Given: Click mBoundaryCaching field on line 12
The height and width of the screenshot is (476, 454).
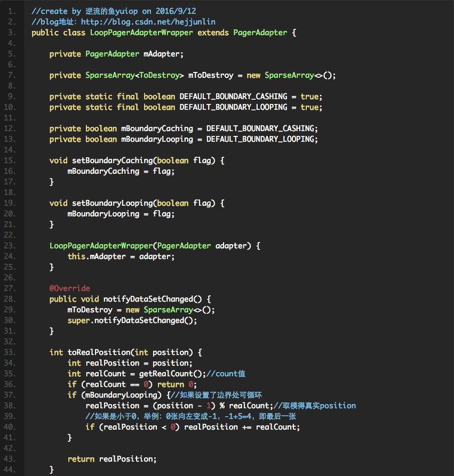Looking at the screenshot, I should [x=157, y=128].
